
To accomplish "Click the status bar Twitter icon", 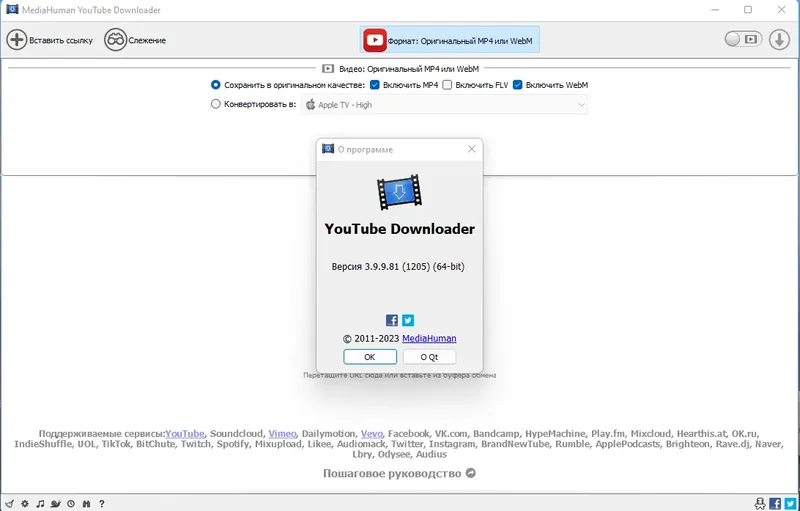I will [x=790, y=503].
